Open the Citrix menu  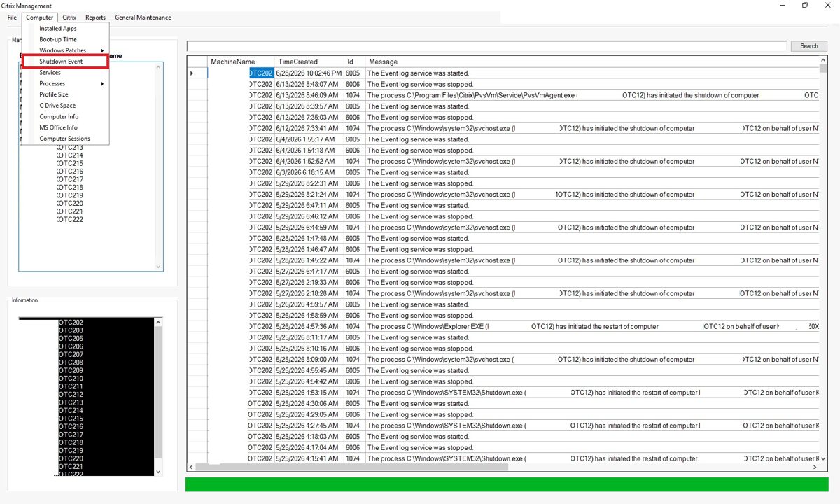(69, 17)
